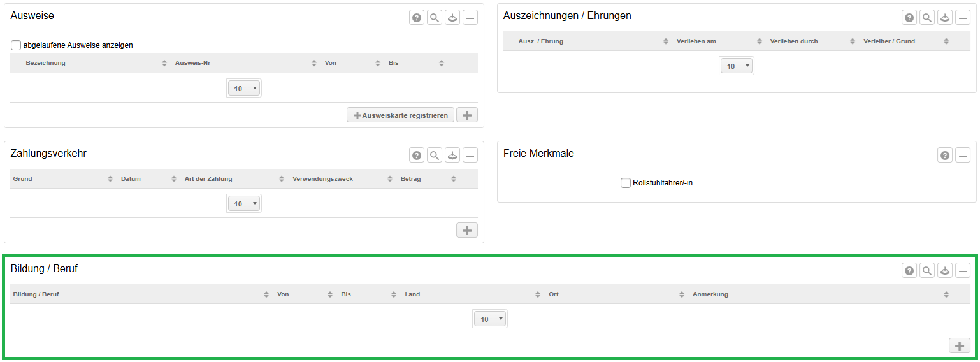
Task: Enable 'abgelaufene Ausweise anzeigen' checkbox
Action: pos(16,45)
